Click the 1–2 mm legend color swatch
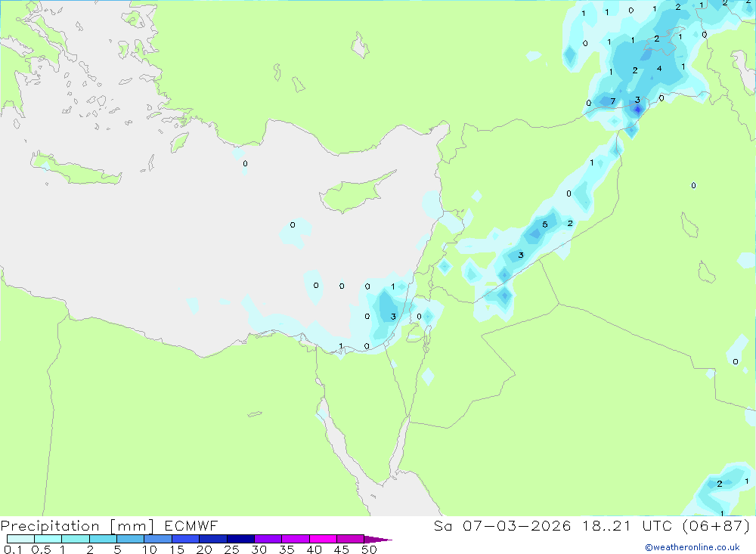Screen dimensions: 756x554 pyautogui.click(x=76, y=539)
